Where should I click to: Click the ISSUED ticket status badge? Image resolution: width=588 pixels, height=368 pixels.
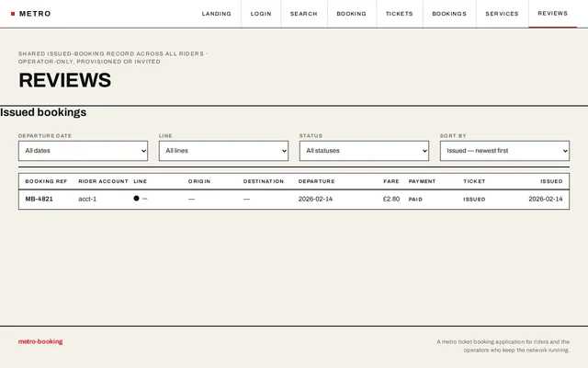474,200
